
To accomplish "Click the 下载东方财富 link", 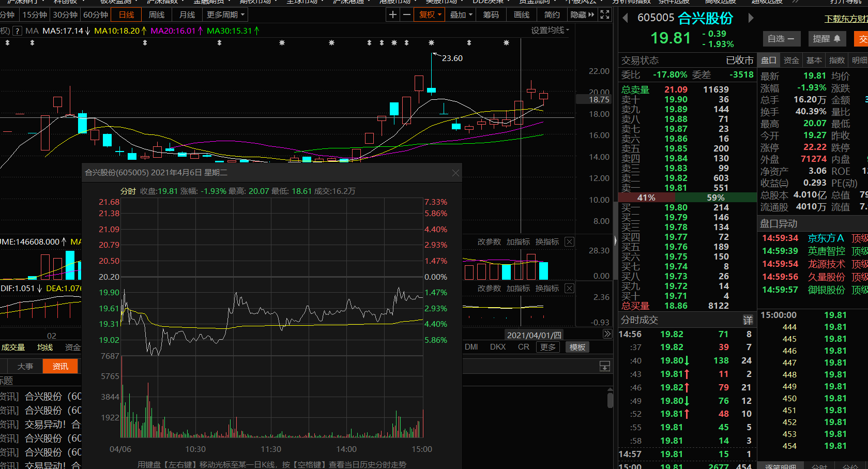I will point(846,19).
